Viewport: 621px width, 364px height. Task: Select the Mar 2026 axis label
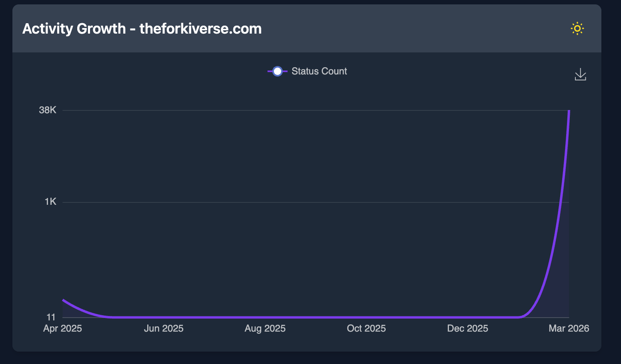pos(569,328)
